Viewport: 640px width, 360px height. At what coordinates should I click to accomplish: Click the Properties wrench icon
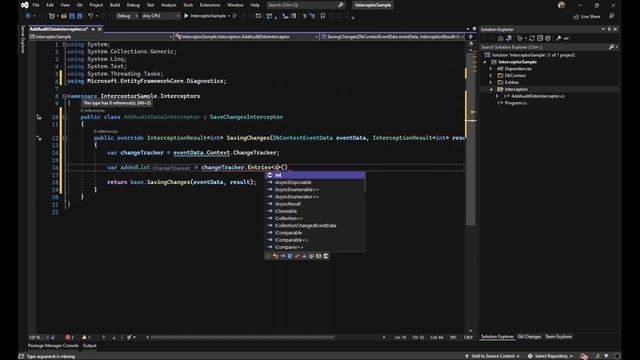[559, 38]
